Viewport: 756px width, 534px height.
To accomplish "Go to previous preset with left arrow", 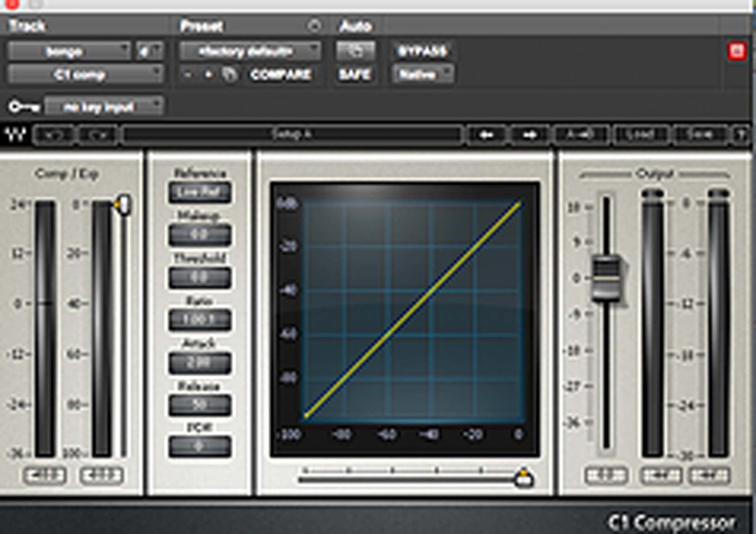I will [x=486, y=135].
